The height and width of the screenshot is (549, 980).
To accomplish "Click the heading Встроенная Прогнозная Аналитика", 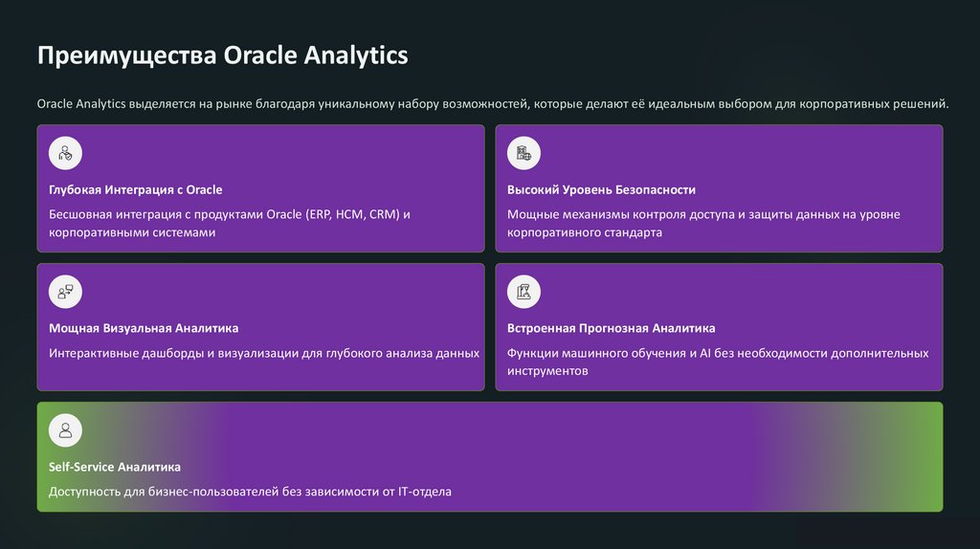I will pyautogui.click(x=611, y=328).
